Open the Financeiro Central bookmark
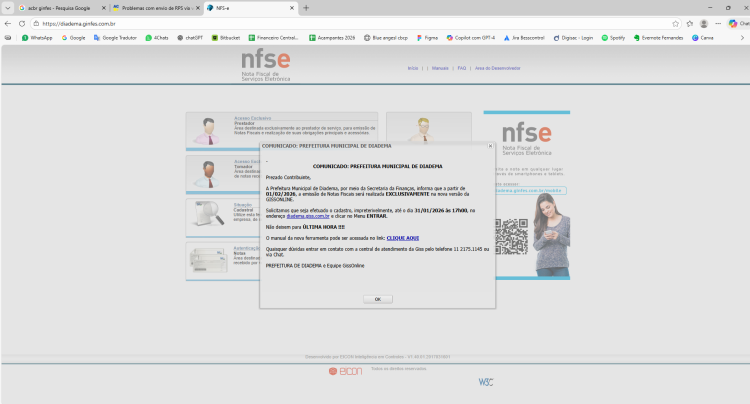The width and height of the screenshot is (750, 404). [x=274, y=38]
